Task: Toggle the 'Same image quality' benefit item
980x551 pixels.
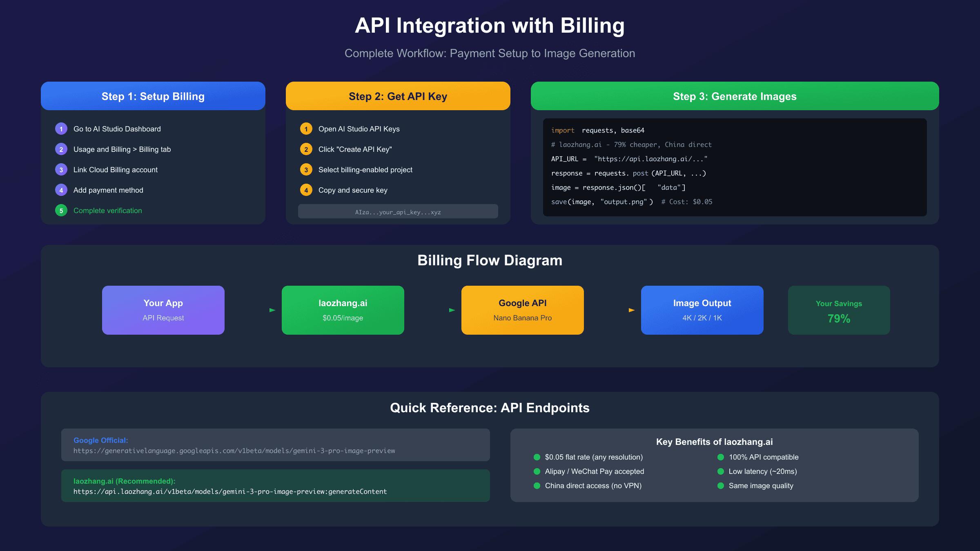Action: point(761,486)
